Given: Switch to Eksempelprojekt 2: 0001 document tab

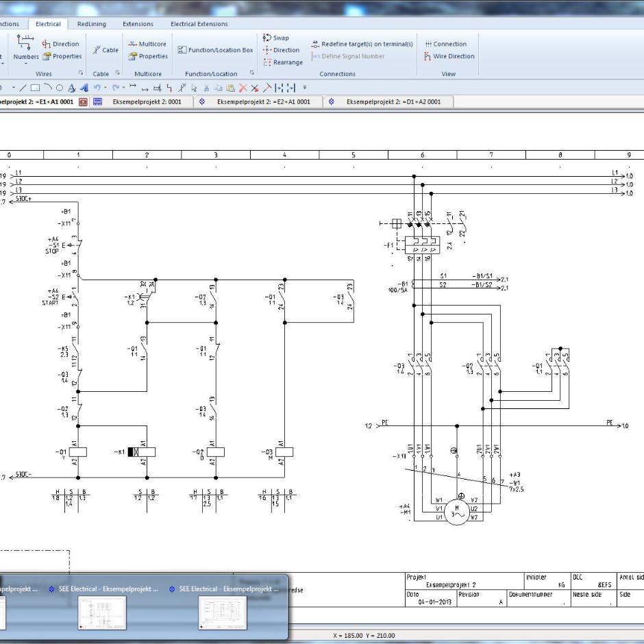Looking at the screenshot, I should click(142, 102).
